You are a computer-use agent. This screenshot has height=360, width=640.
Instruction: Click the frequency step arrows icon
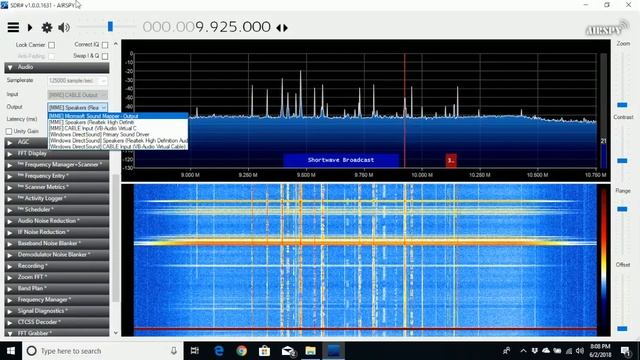[282, 28]
